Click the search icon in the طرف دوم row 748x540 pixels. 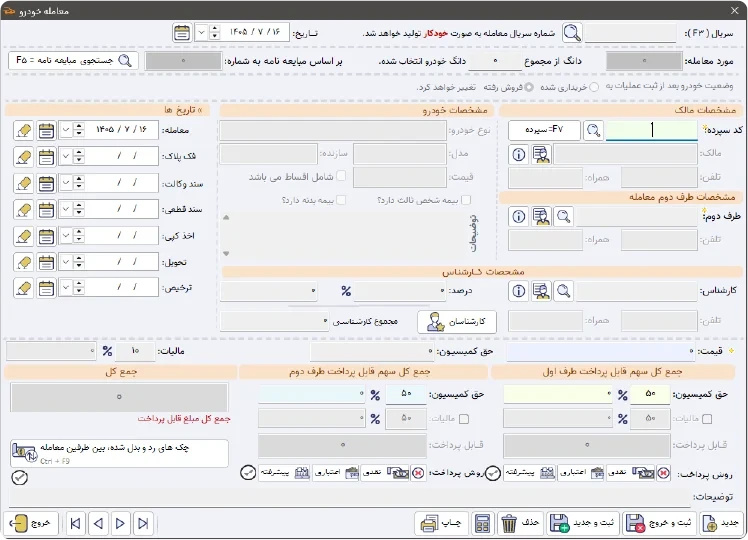(563, 217)
